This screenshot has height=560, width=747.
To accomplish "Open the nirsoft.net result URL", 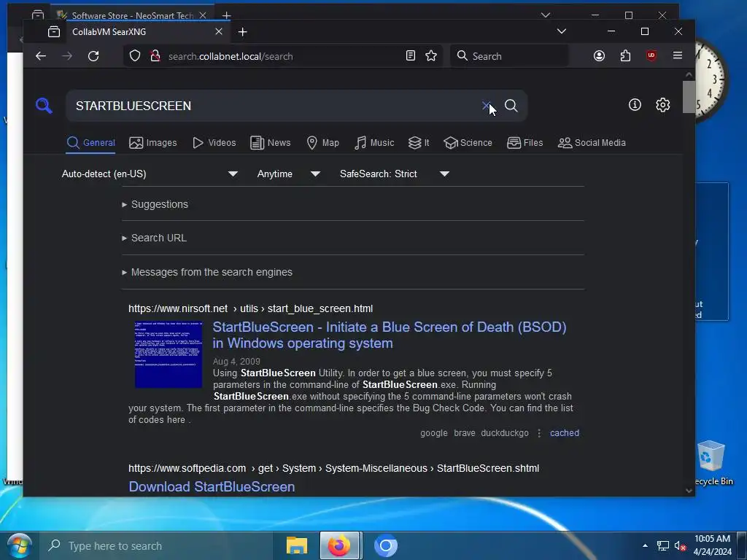I will (x=251, y=308).
